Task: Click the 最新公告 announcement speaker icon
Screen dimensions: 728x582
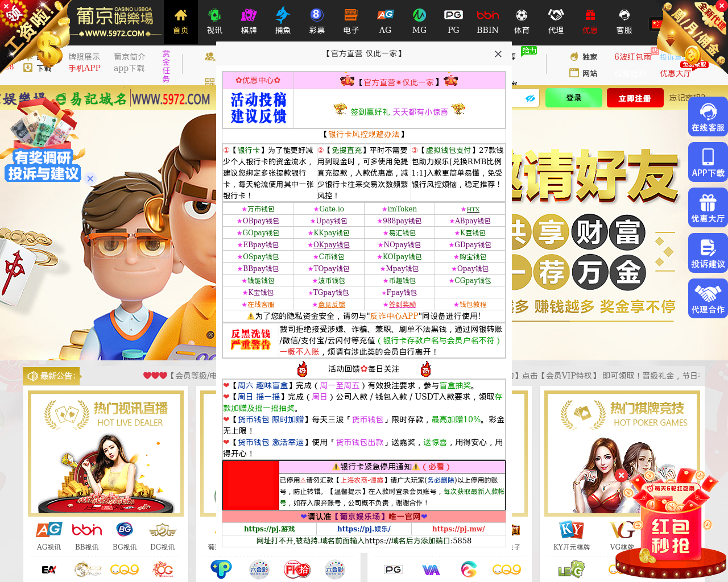Action: pyautogui.click(x=32, y=376)
